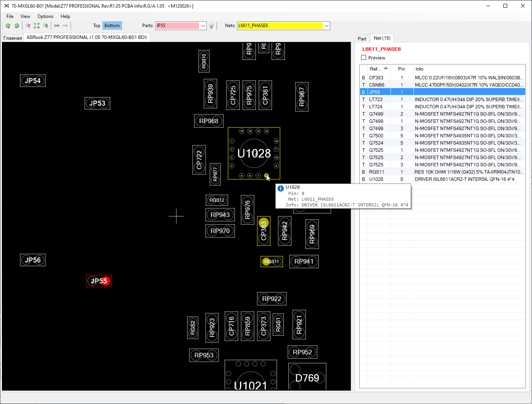Switch to the Part tab
532x404 pixels.
(362, 39)
